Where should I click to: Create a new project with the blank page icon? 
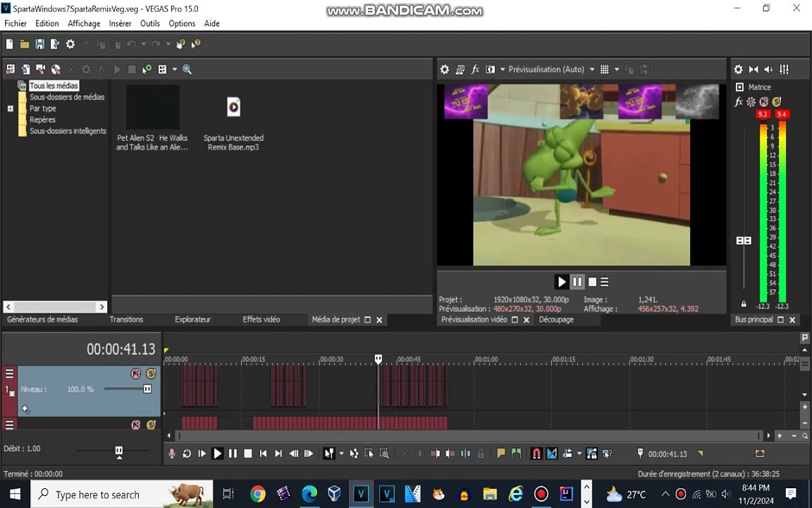tap(9, 44)
